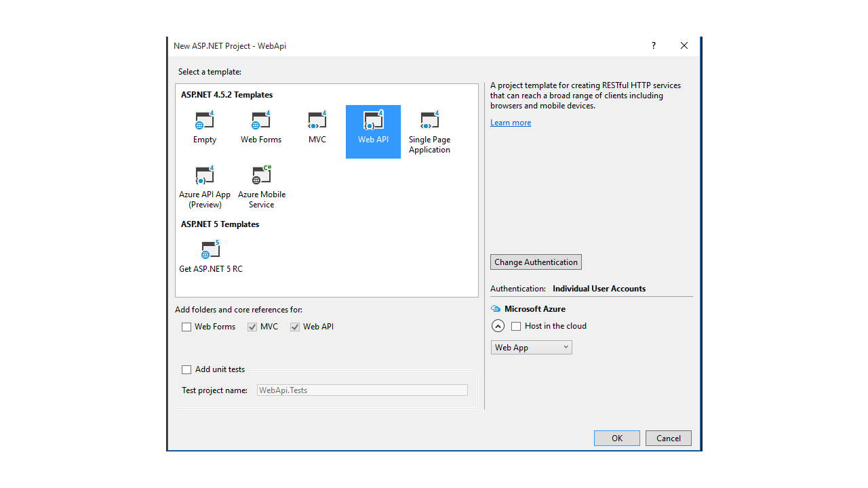
Task: Select the Empty template icon
Action: (x=204, y=121)
